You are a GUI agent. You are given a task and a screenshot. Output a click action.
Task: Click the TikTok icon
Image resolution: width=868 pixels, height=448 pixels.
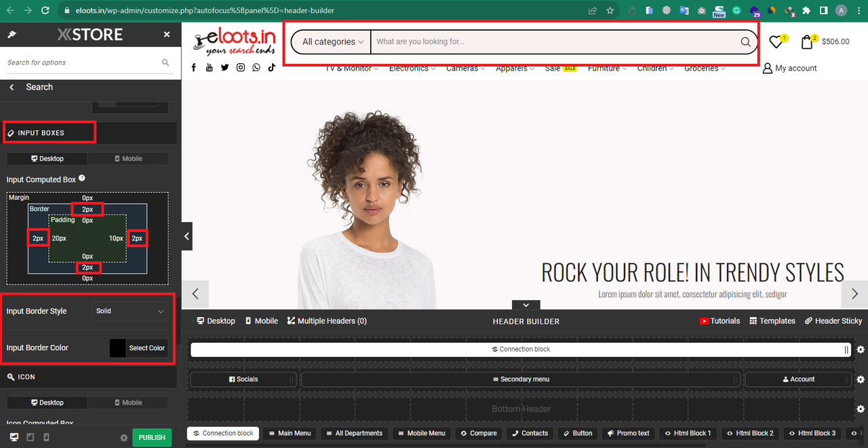tap(271, 67)
